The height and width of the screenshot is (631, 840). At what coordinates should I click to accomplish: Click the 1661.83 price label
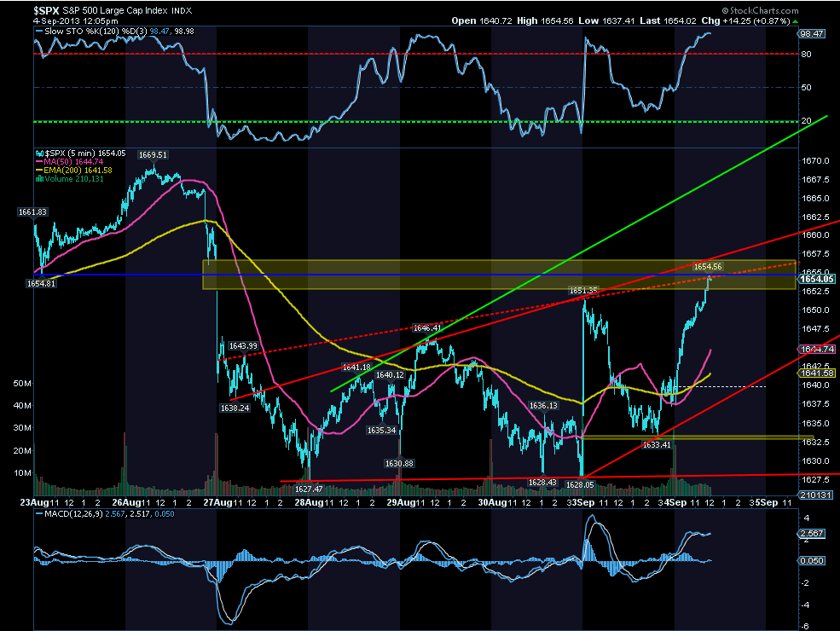[x=32, y=212]
